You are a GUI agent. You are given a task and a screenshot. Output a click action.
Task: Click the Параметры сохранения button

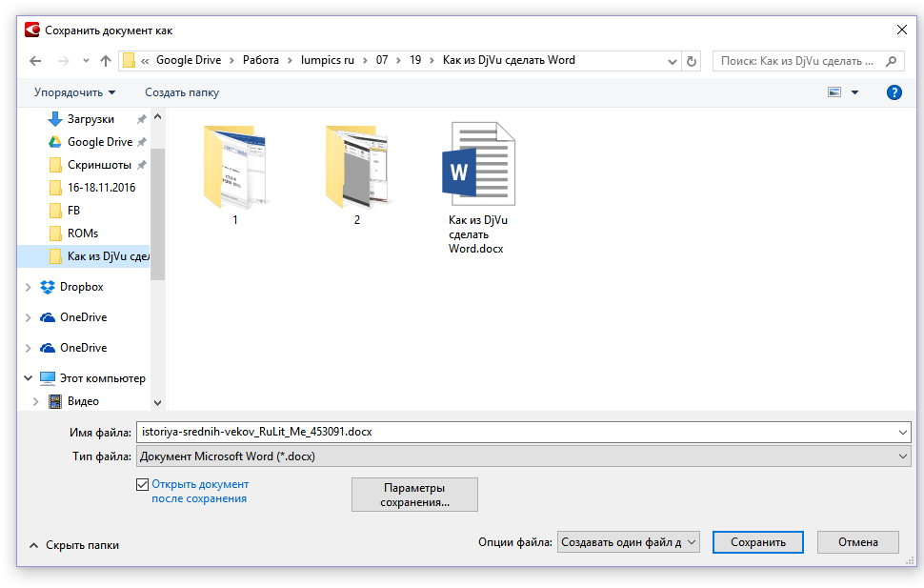414,495
